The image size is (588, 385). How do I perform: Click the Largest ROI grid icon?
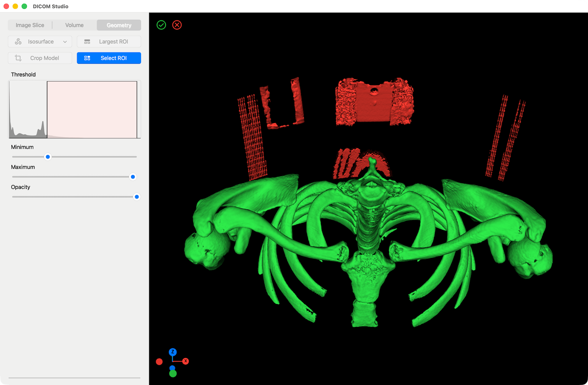(87, 41)
